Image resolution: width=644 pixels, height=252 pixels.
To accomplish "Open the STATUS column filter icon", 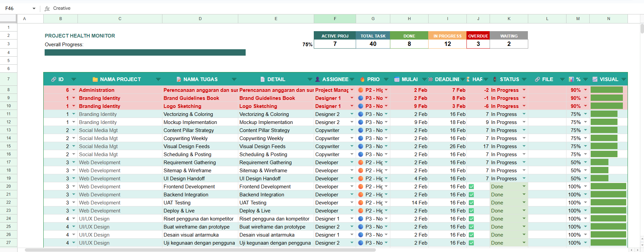I will [x=524, y=79].
